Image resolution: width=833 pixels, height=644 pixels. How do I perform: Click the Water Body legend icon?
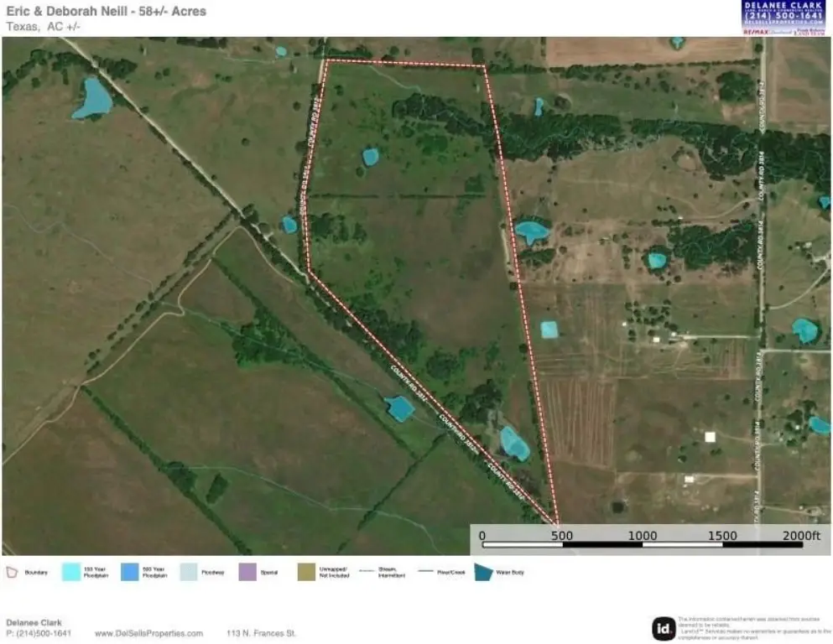pyautogui.click(x=484, y=572)
